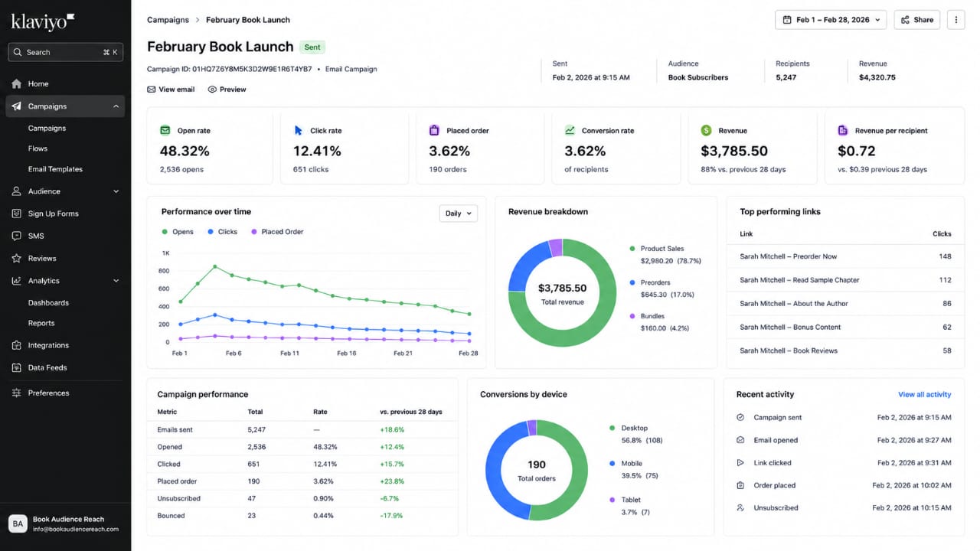Click the Klaviyo logo

click(x=43, y=21)
